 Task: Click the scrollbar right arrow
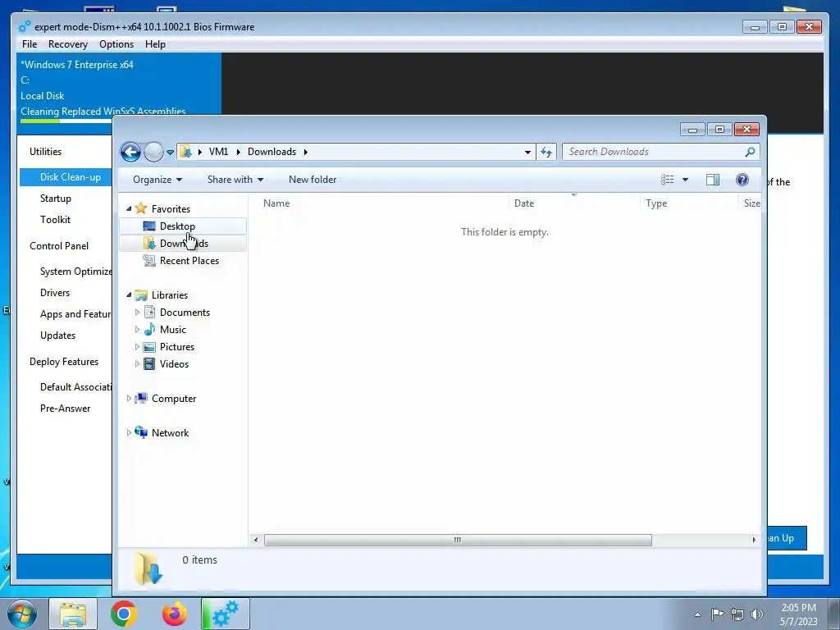coord(754,540)
